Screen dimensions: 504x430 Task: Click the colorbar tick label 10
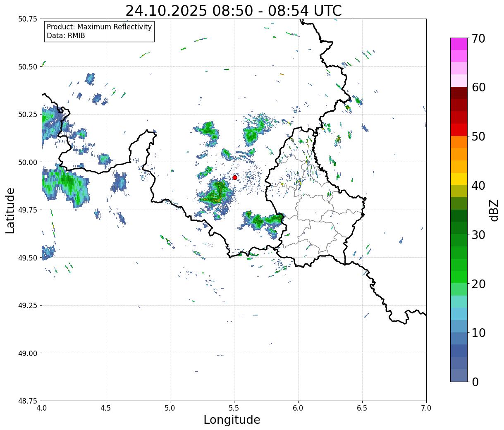[478, 332]
